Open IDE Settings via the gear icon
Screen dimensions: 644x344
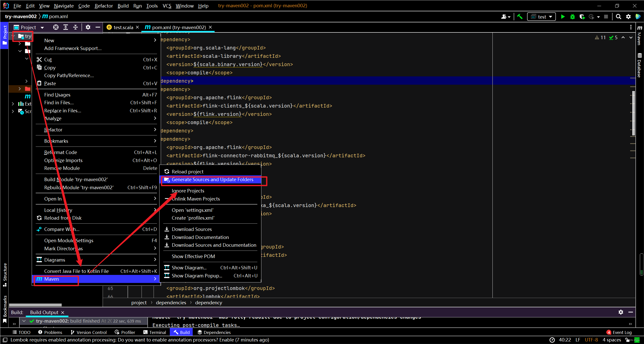coord(628,17)
